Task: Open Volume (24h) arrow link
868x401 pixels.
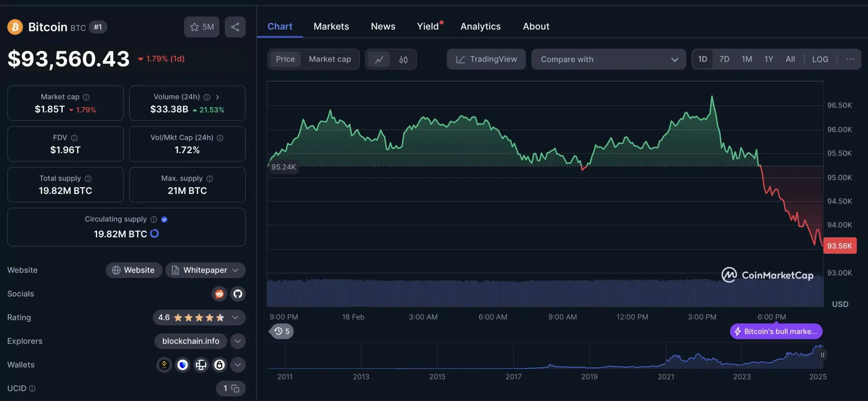Action: 217,97
